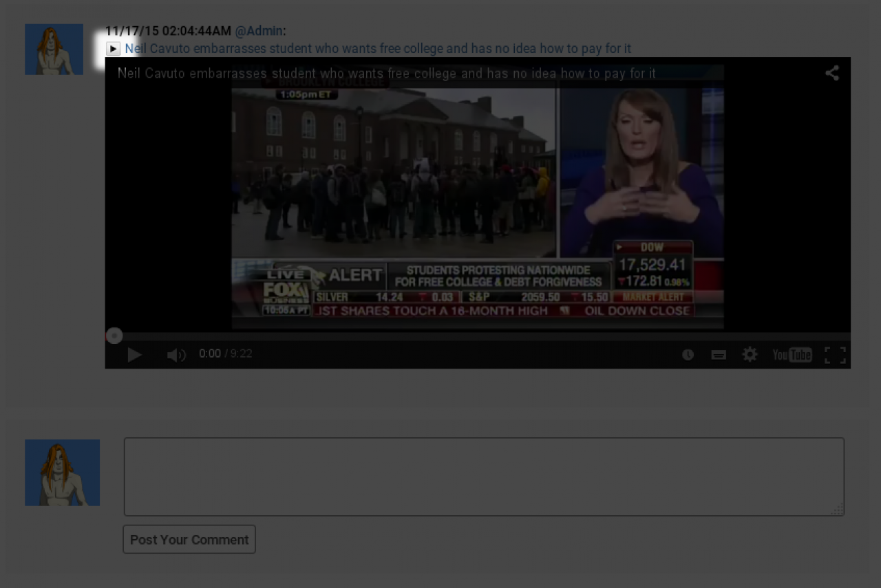Mute the video with the speaker icon
This screenshot has width=881, height=588.
coord(176,354)
